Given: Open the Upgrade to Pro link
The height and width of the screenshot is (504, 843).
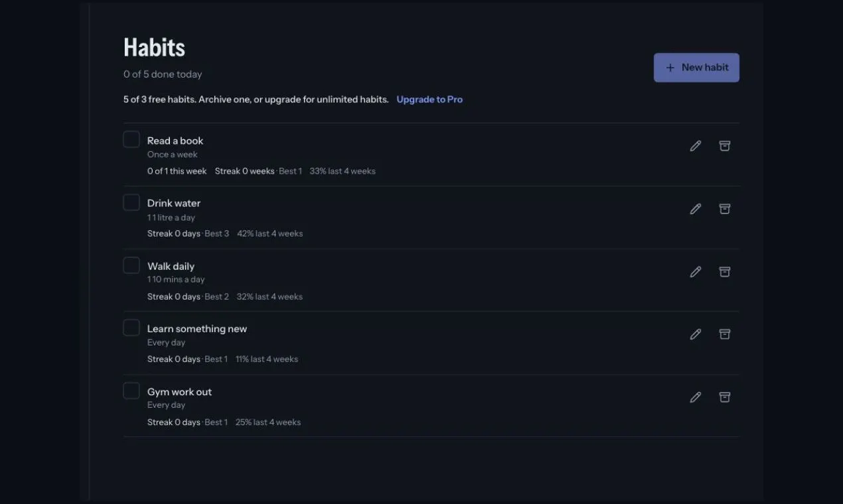Looking at the screenshot, I should point(429,99).
